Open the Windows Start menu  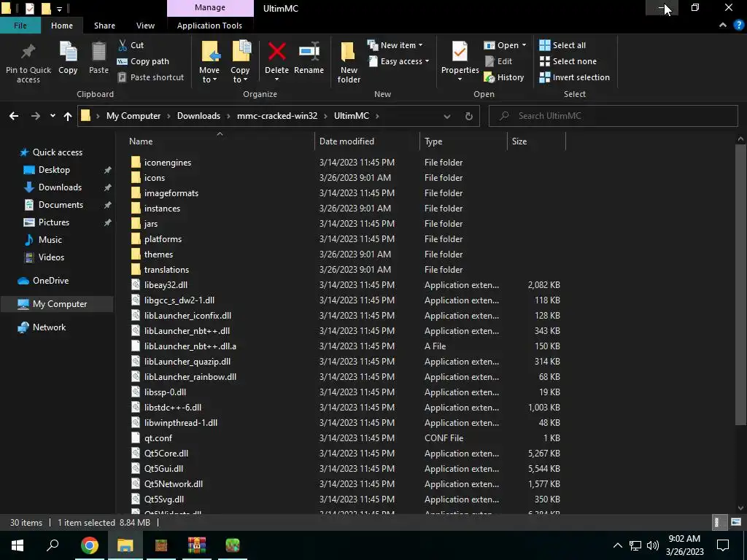[x=18, y=545]
